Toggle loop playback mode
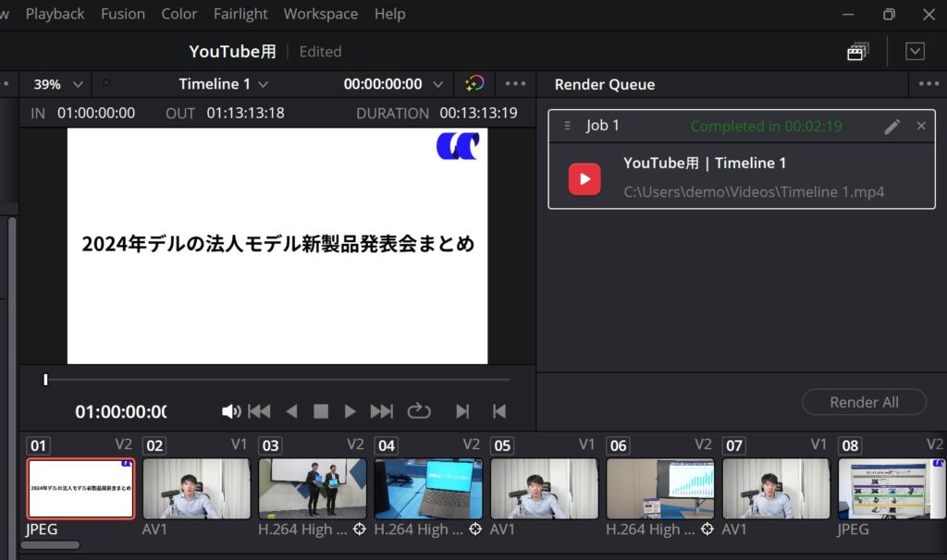 419,411
